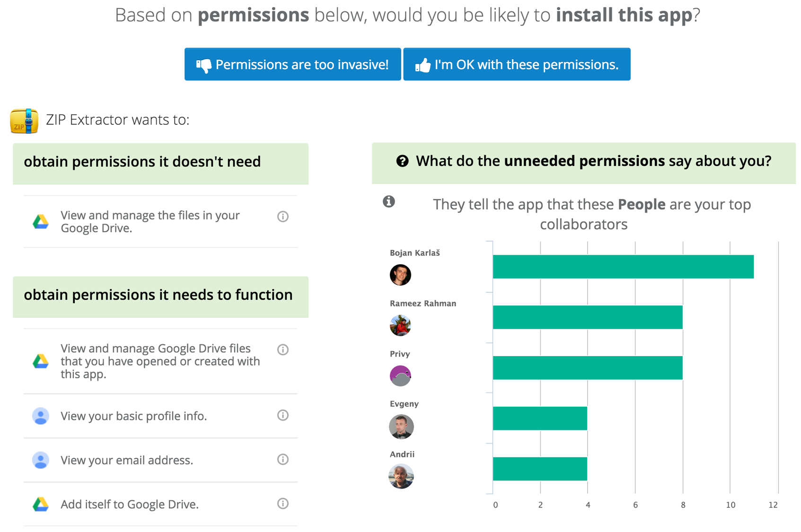Click Rameez Rahman avatar picture
The width and height of the screenshot is (801, 532).
pyautogui.click(x=400, y=325)
